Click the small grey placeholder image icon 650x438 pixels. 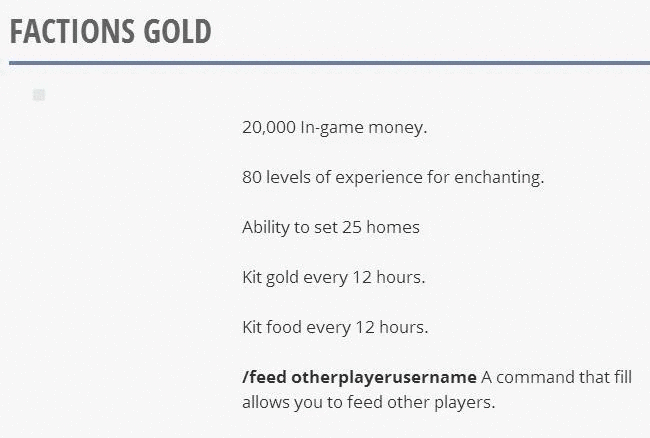(39, 95)
